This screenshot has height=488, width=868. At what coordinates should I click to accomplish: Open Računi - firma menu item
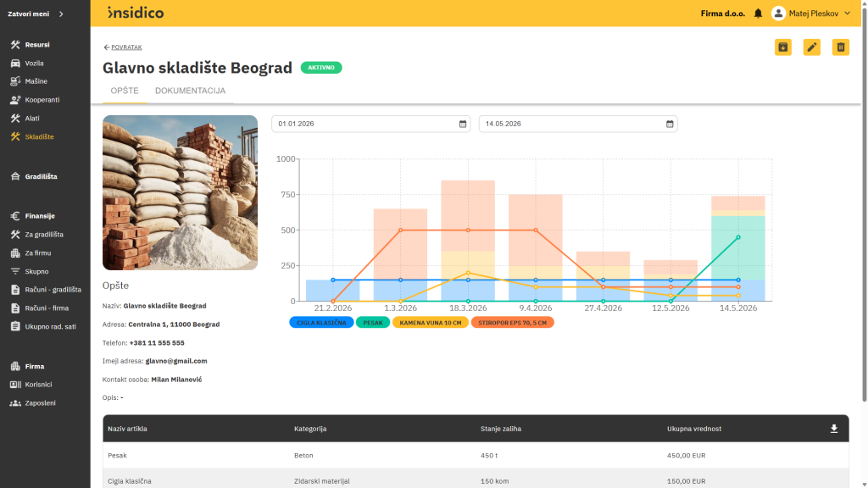(x=47, y=308)
